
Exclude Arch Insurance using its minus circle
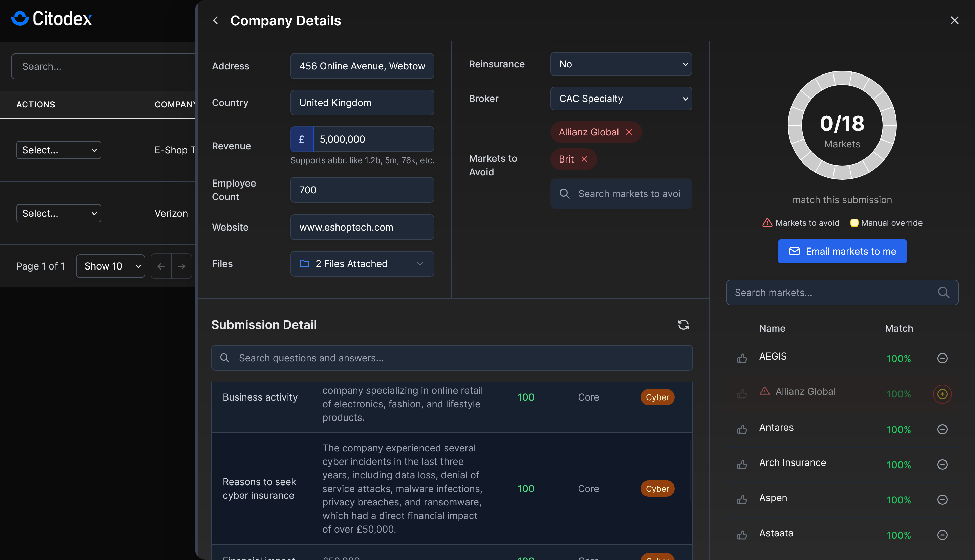pyautogui.click(x=942, y=465)
